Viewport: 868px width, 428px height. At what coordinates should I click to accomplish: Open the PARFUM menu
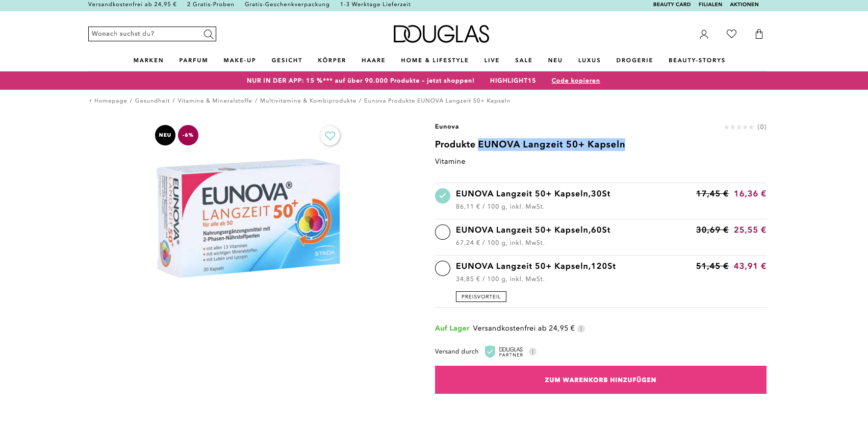193,60
